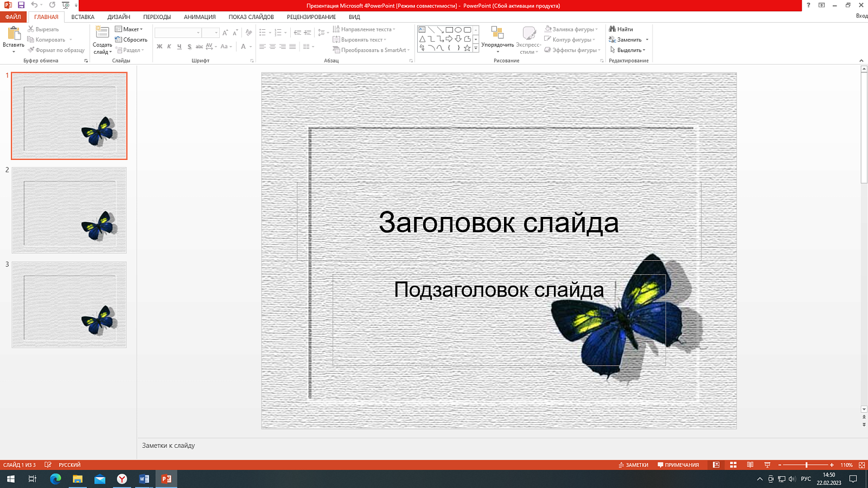
Task: Open the ДИЗАЙН ribbon tab
Action: (x=119, y=17)
